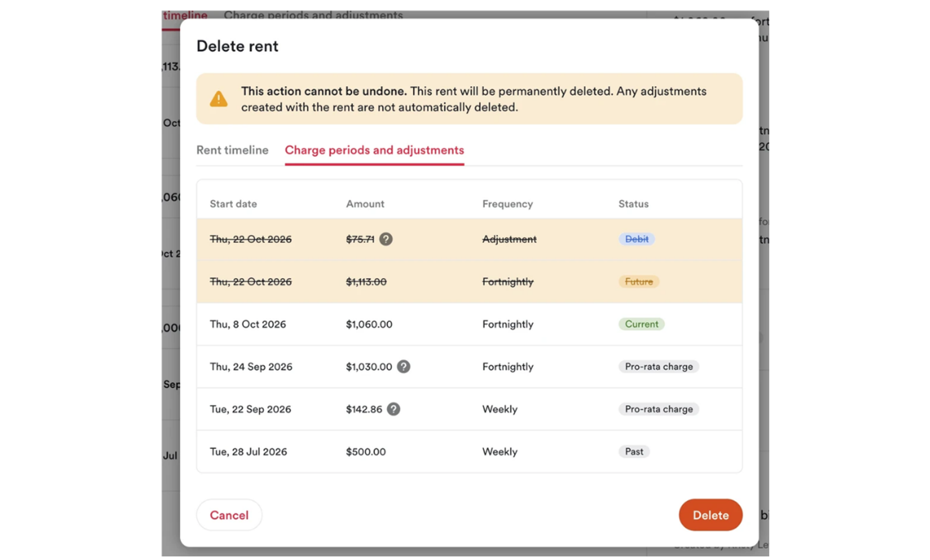Click the Delete rent dialog title
This screenshot has height=560, width=930.
(237, 46)
